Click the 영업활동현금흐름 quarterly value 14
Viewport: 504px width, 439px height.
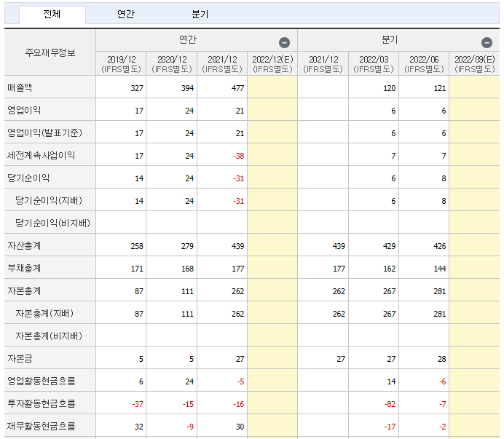click(x=392, y=381)
